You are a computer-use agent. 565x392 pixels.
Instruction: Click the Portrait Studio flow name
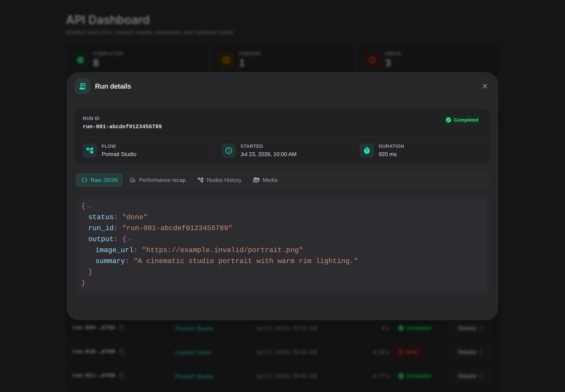pos(119,154)
